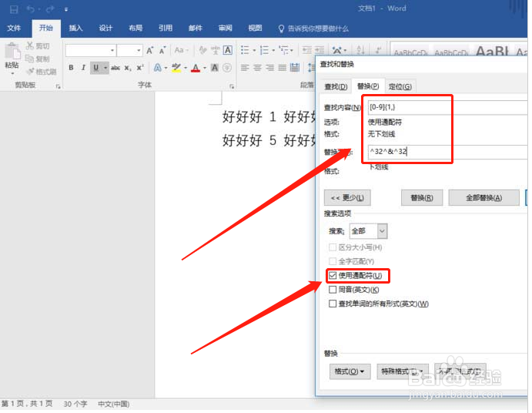Image resolution: width=532 pixels, height=413 pixels.
Task: Toggle Italic formatting
Action: (83, 68)
